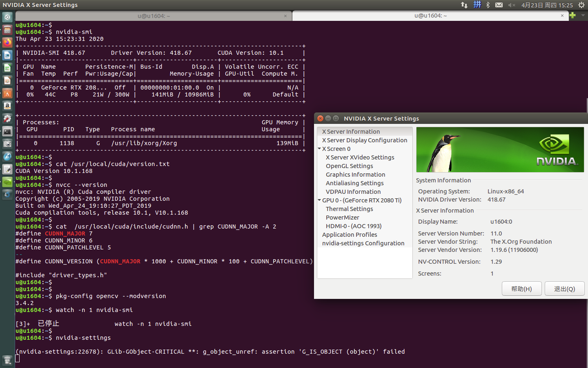The image size is (588, 368).
Task: Click the vendor version '1.19.6 (11906000)'
Action: [514, 250]
